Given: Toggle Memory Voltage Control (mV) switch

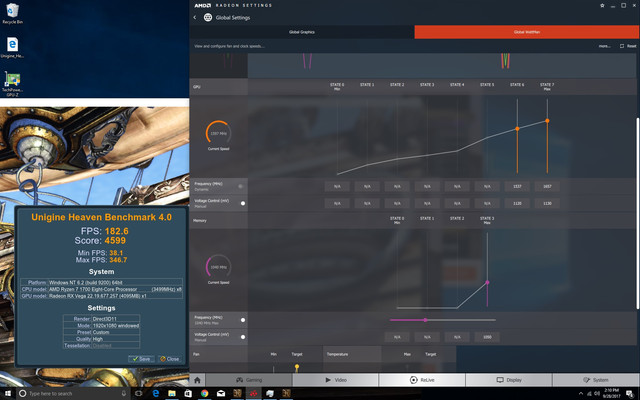Looking at the screenshot, I should click(243, 337).
